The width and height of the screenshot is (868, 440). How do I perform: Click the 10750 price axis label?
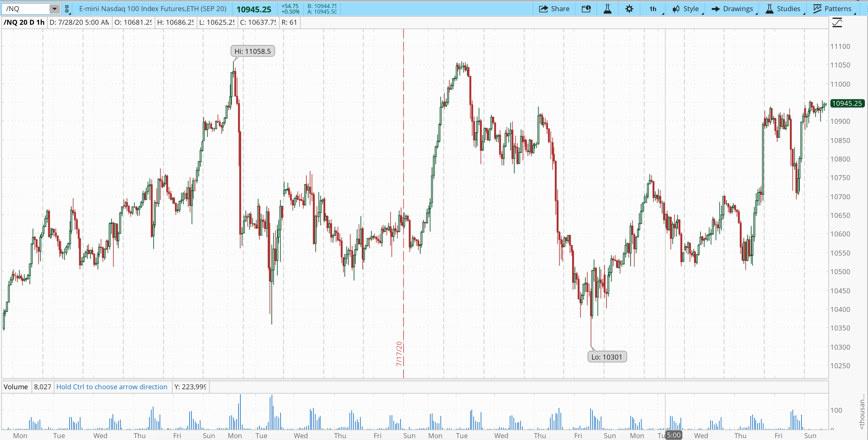point(840,178)
